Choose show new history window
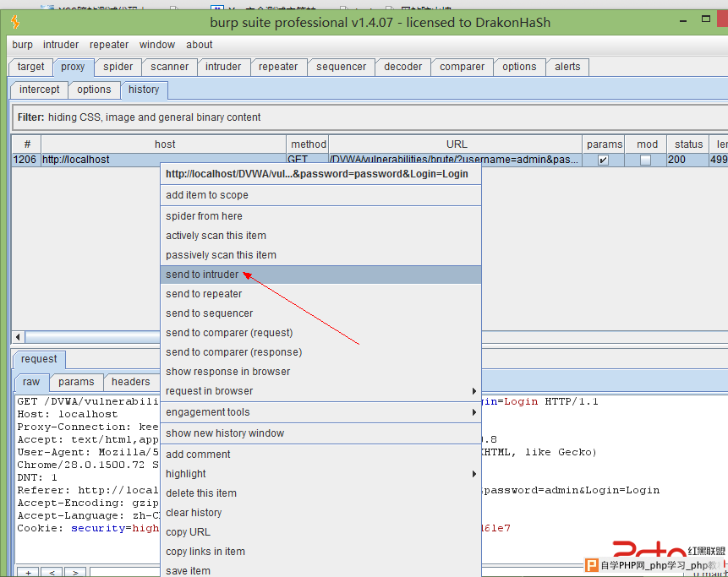 320,433
